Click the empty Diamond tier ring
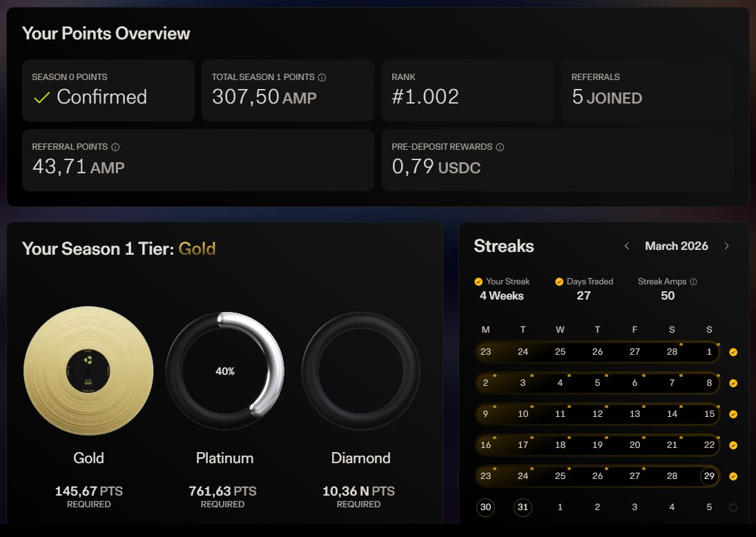Image resolution: width=756 pixels, height=537 pixels. 360,371
